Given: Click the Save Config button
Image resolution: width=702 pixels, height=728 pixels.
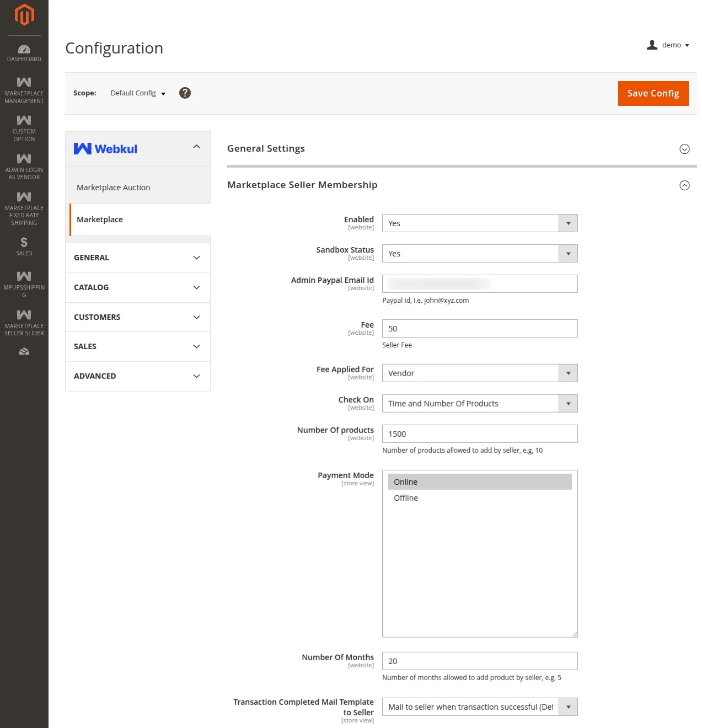Looking at the screenshot, I should pyautogui.click(x=653, y=93).
